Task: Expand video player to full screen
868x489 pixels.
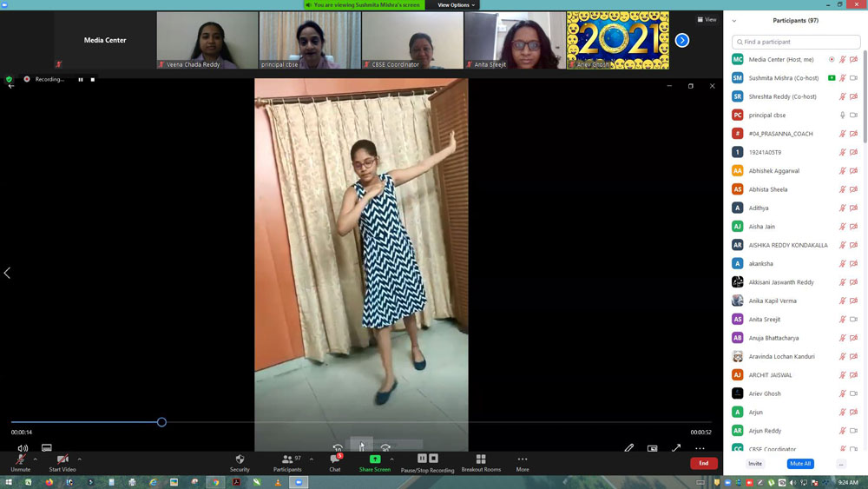Action: tap(676, 447)
